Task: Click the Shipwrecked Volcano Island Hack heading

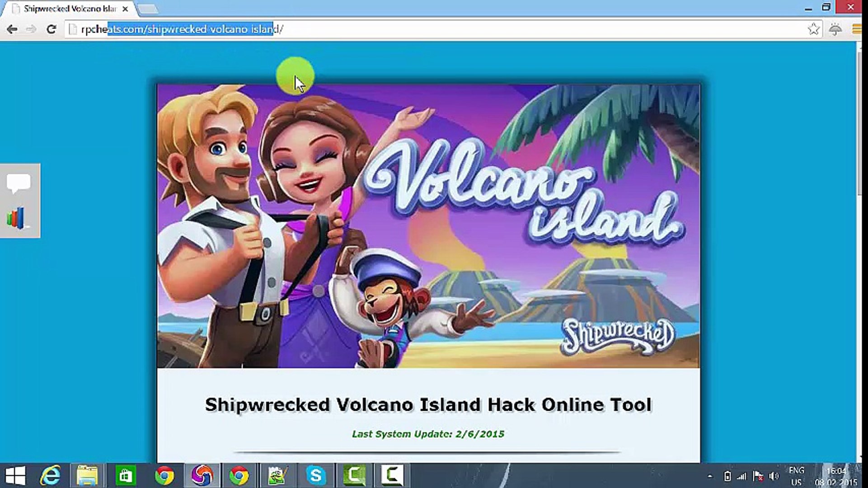Action: [x=428, y=404]
